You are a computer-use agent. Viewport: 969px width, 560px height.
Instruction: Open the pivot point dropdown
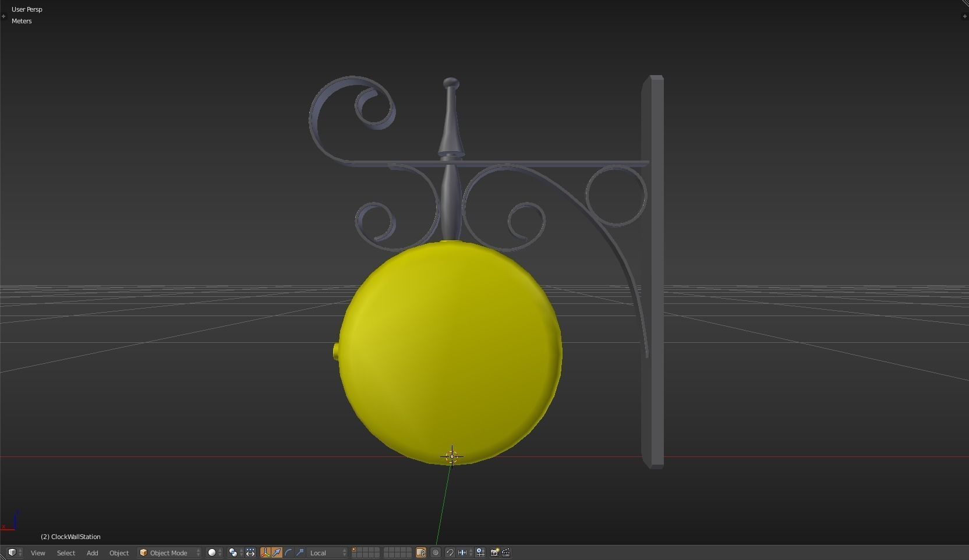click(235, 552)
